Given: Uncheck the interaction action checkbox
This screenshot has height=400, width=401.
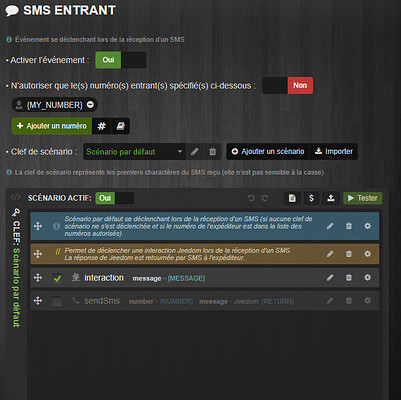Looking at the screenshot, I should click(57, 278).
